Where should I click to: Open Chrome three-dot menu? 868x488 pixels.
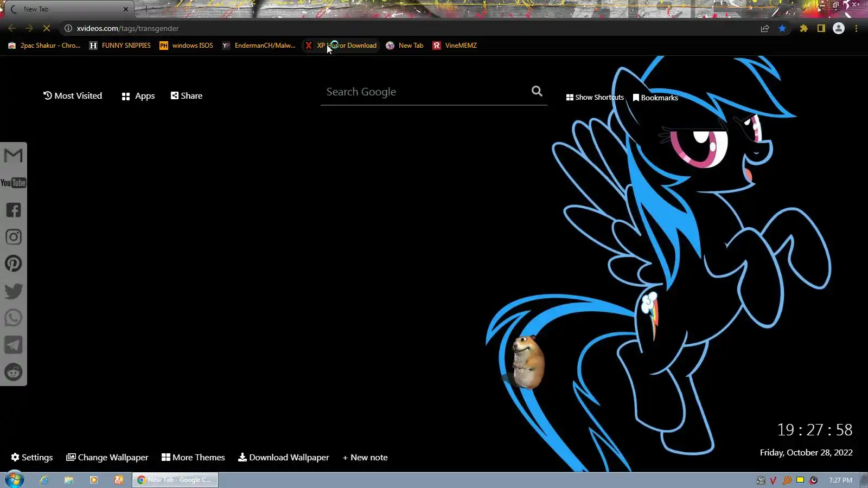[x=856, y=28]
